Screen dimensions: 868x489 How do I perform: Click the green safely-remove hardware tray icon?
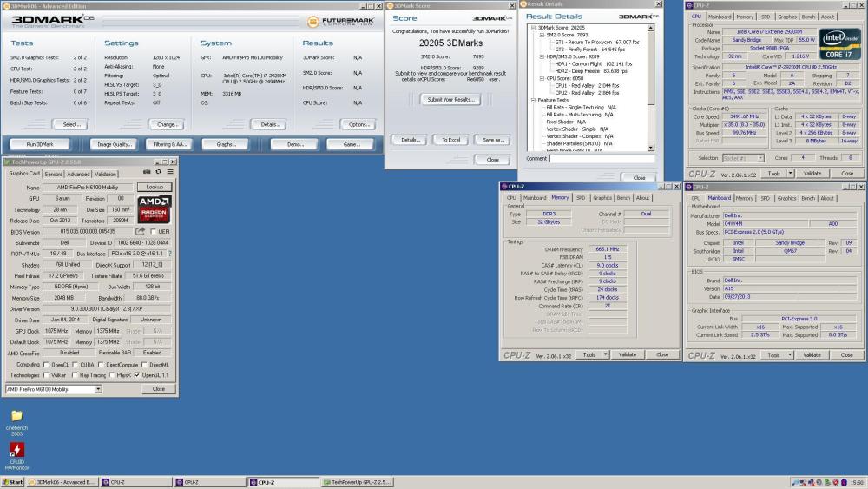[827, 482]
